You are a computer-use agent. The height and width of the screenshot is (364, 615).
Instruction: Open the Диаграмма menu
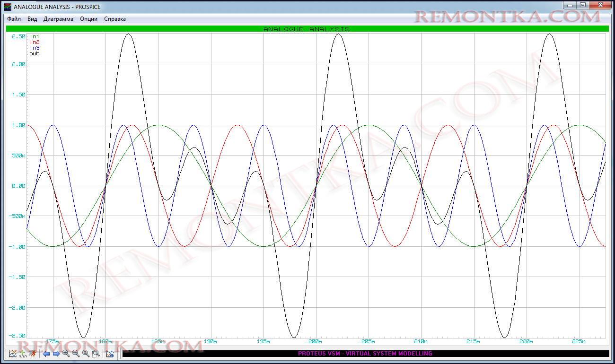(x=58, y=19)
